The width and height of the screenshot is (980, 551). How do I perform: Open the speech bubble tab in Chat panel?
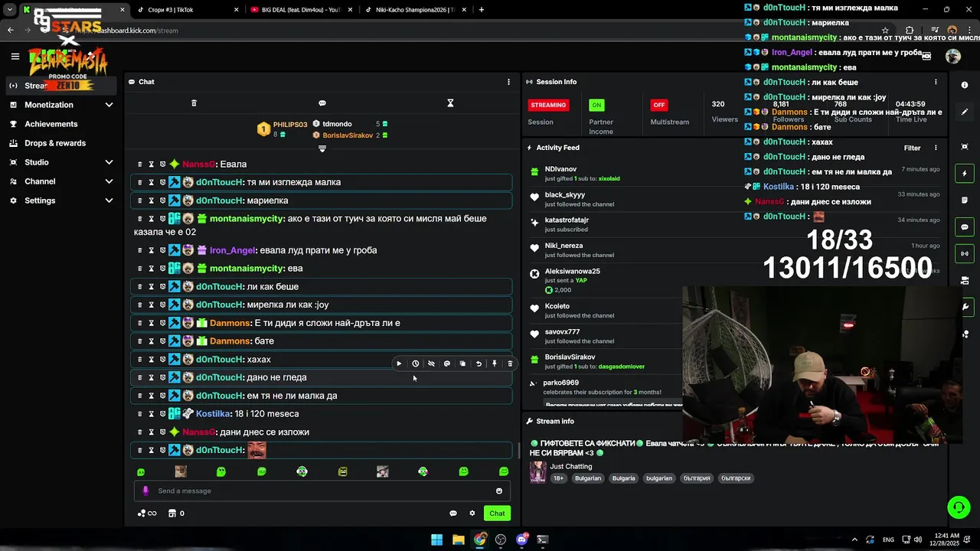pos(322,103)
